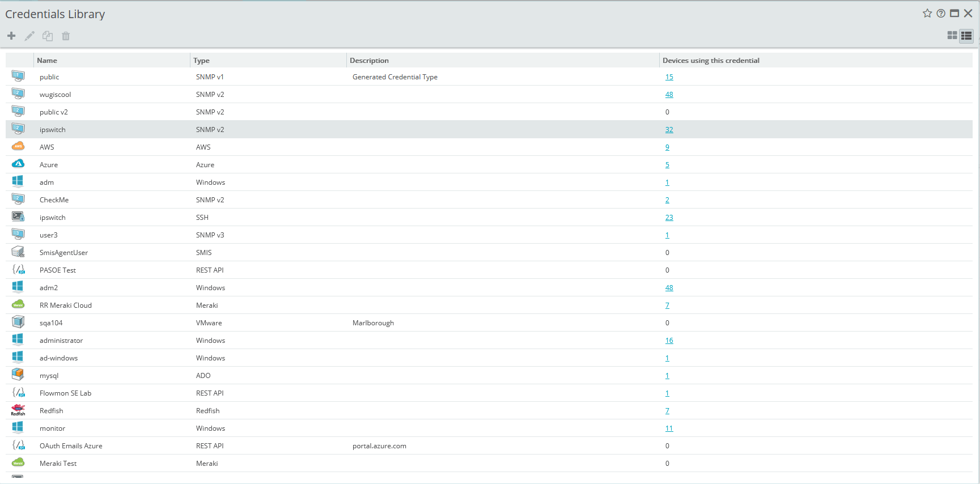Open help for Credentials Library
Image resolution: width=980 pixels, height=484 pixels.
click(x=941, y=13)
